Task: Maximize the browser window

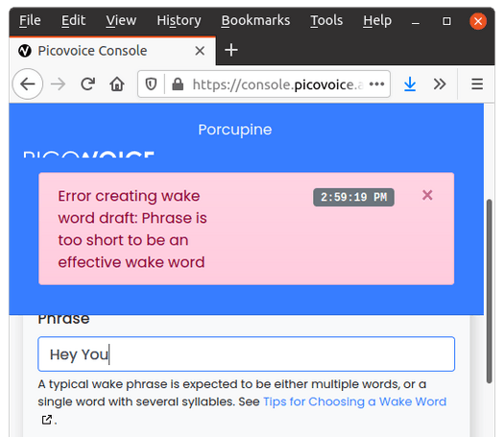Action: coord(446,21)
